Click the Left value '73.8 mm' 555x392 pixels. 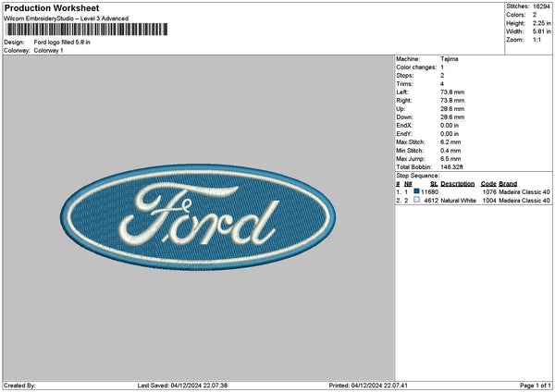(x=452, y=92)
